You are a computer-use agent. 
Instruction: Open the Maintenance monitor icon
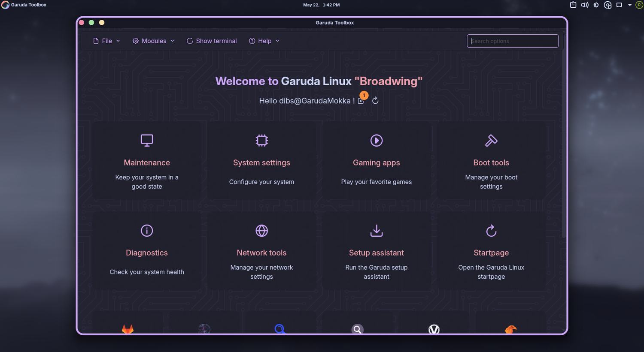[147, 140]
